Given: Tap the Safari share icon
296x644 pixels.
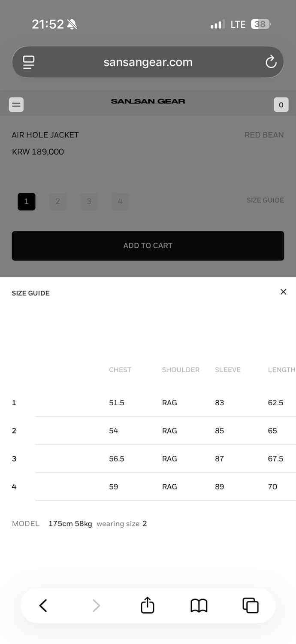Looking at the screenshot, I should click(147, 605).
